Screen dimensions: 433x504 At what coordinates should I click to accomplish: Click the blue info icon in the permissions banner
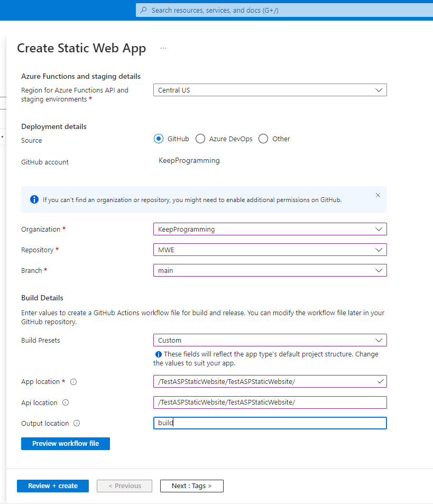(x=34, y=199)
